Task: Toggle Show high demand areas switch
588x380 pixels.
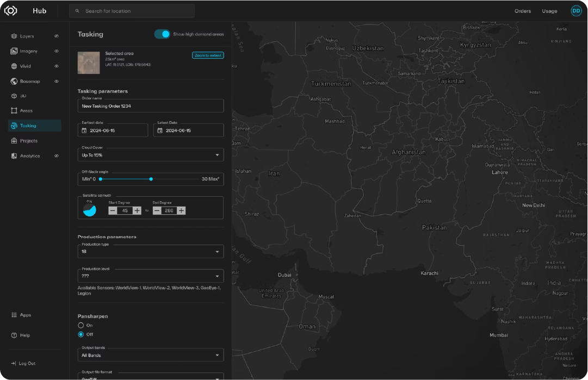Action: click(x=162, y=34)
